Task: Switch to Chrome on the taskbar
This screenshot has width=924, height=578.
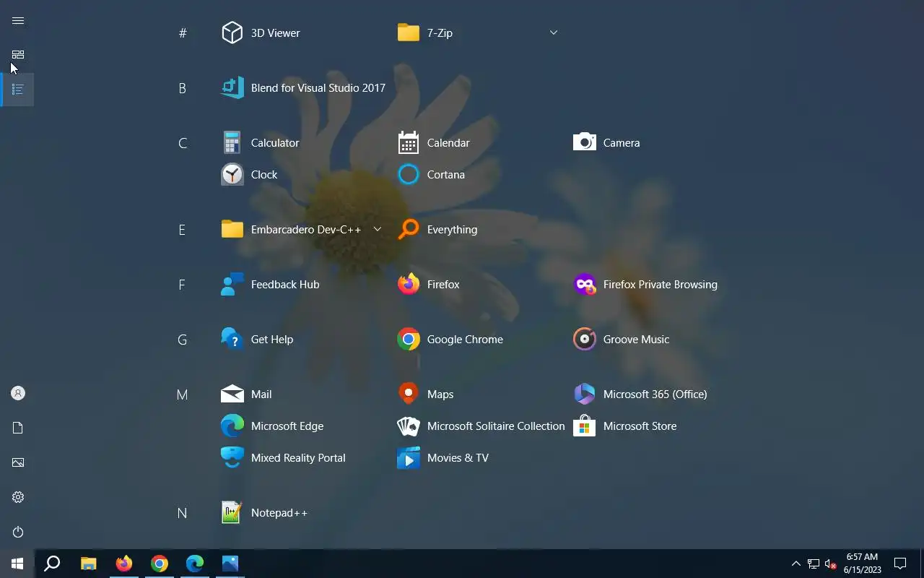Action: coord(160,564)
